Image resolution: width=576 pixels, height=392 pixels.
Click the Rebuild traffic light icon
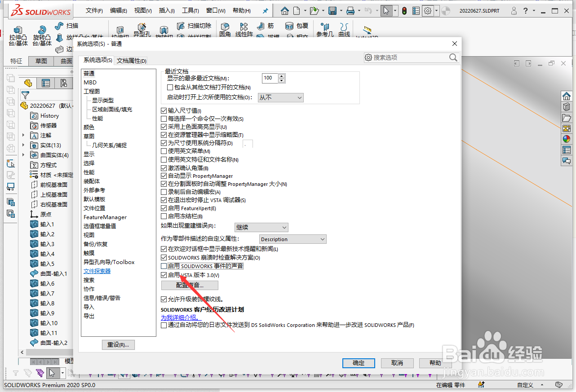pyautogui.click(x=404, y=11)
